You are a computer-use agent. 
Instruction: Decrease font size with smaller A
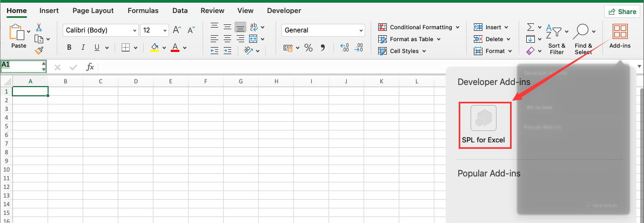pyautogui.click(x=191, y=30)
